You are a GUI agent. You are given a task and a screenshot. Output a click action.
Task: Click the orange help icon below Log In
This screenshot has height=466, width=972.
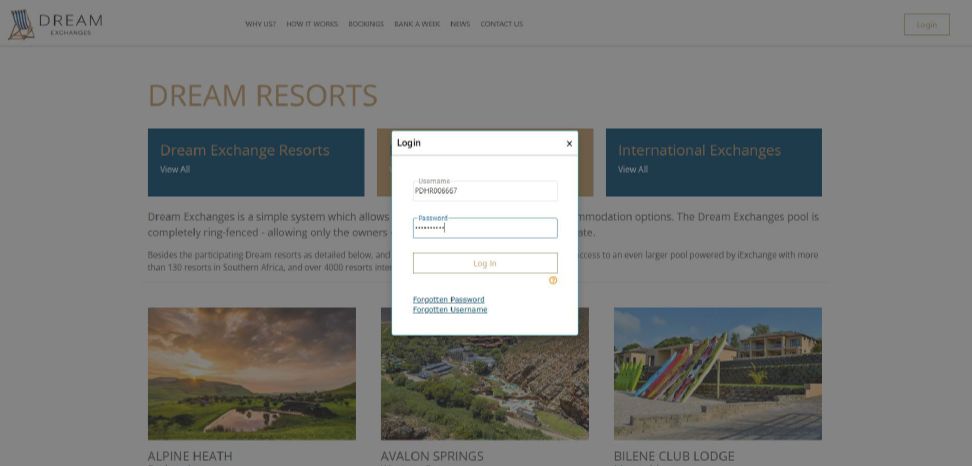(553, 281)
